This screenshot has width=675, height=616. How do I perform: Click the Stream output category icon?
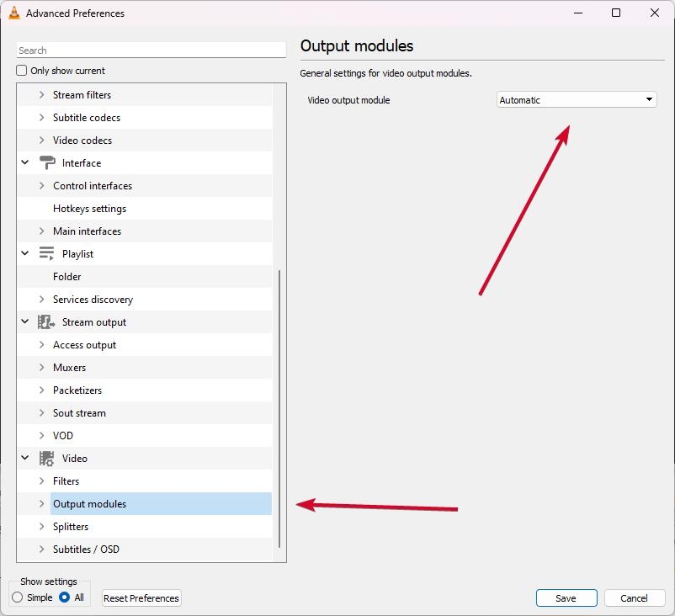[46, 322]
